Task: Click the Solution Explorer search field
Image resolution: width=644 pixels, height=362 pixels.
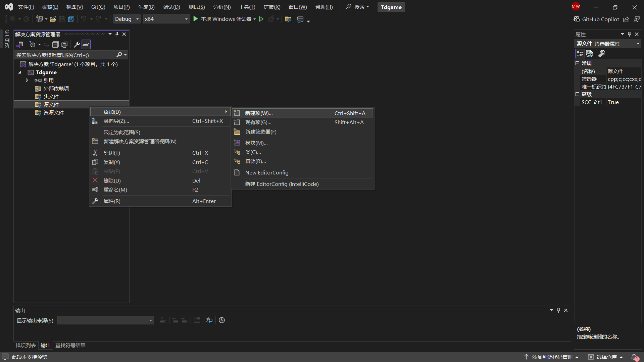Action: point(65,55)
